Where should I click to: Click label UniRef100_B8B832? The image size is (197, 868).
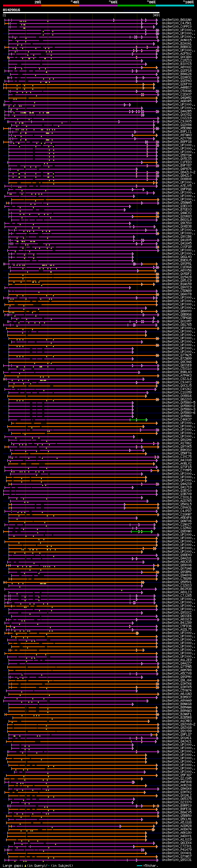[177, 47]
